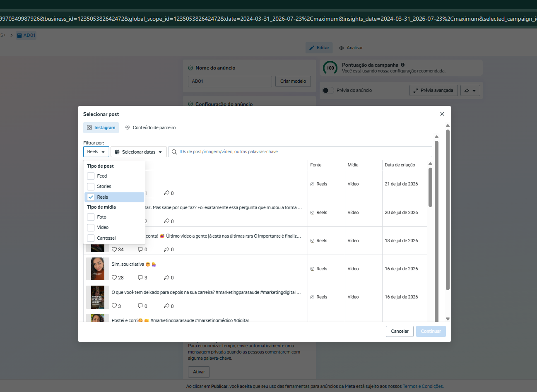The width and height of the screenshot is (537, 392).
Task: Switch to the Conteúdo de parceiro tab
Action: coord(150,127)
